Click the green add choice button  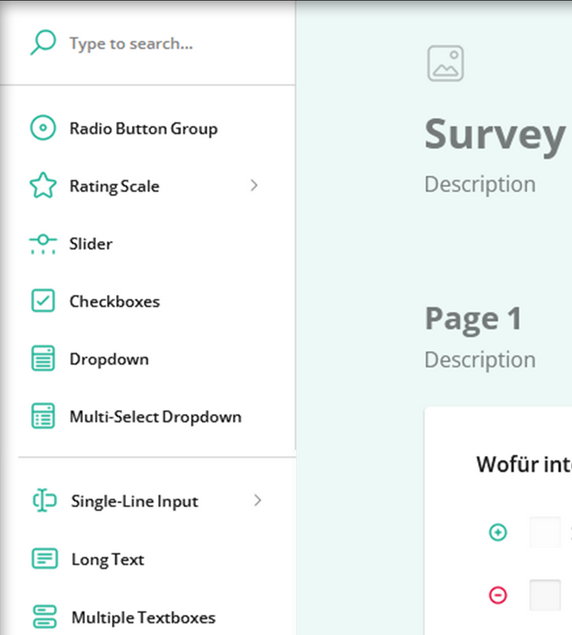point(498,532)
